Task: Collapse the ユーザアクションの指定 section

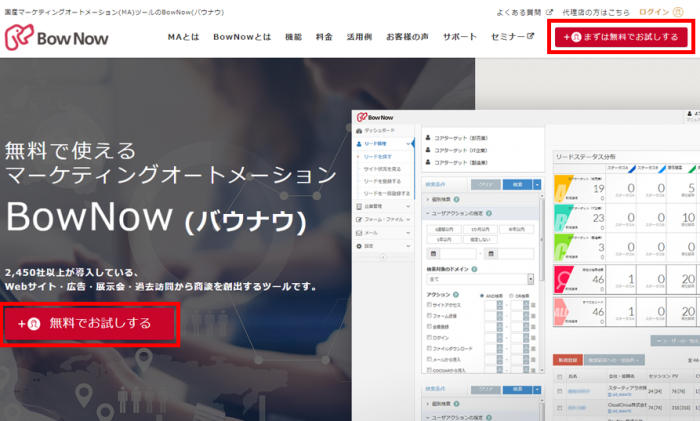Action: (x=427, y=213)
